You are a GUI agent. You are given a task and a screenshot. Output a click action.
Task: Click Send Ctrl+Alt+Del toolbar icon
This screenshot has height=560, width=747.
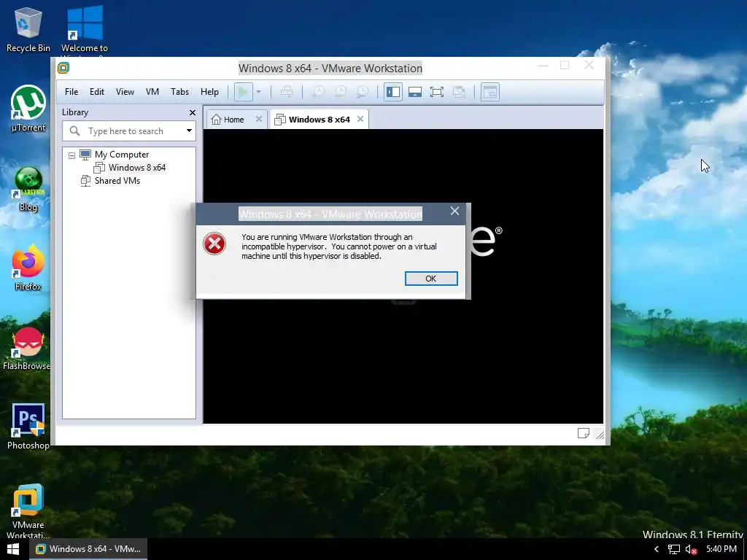tap(286, 92)
